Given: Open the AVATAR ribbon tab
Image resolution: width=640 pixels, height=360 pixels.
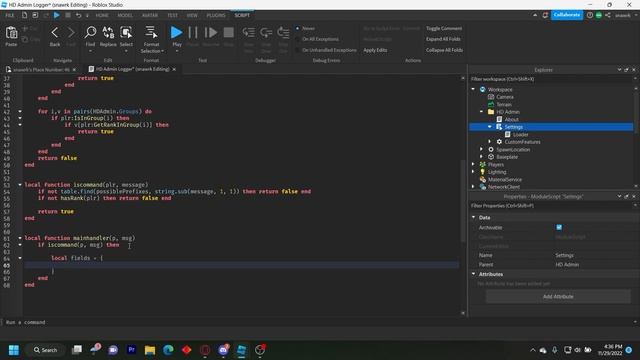Looking at the screenshot, I should click(150, 15).
